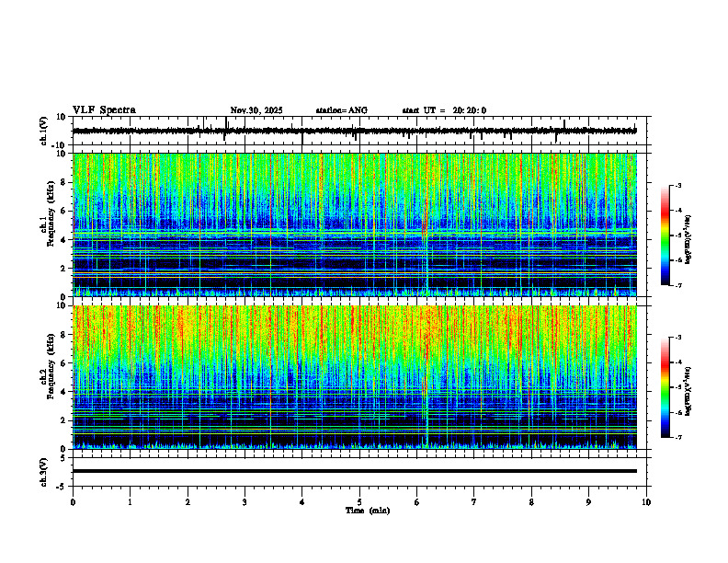The height and width of the screenshot is (563, 728).
Task: Click the "-7" label on ch.2 color bar
Action: [678, 438]
